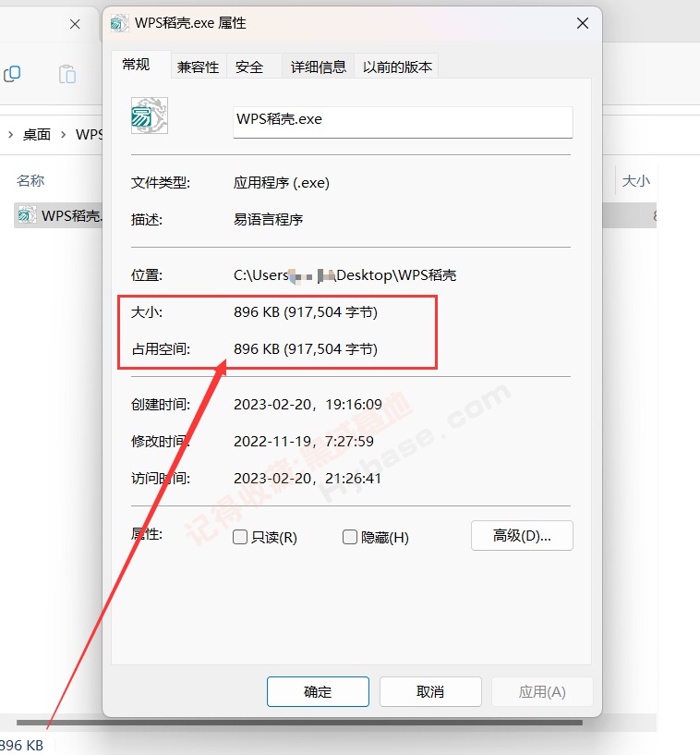Click the 占用空间 value 896 KB
The image size is (700, 755).
306,348
